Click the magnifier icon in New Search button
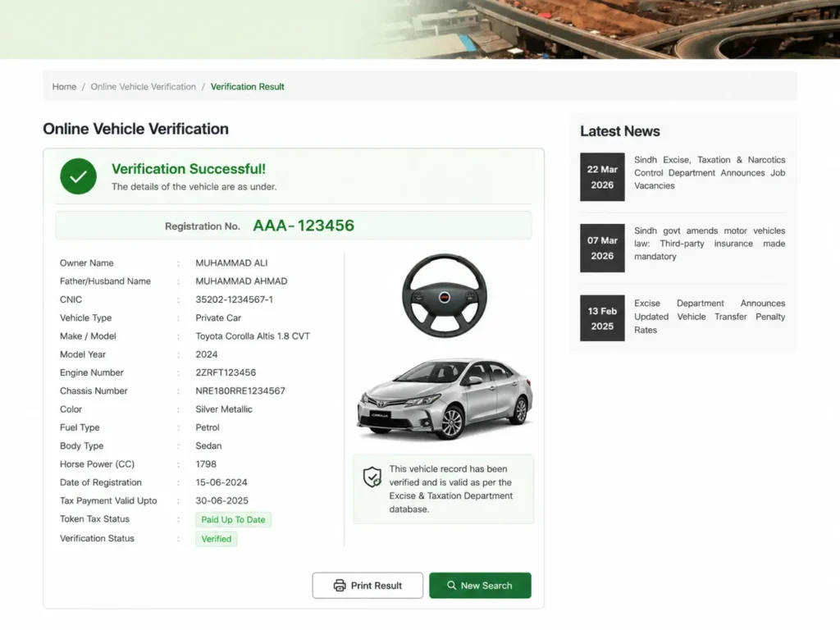The image size is (840, 630). click(452, 585)
